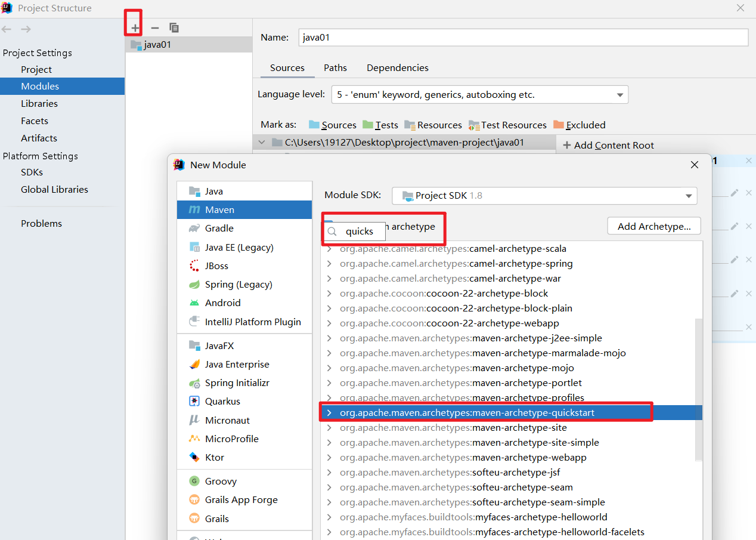Select Micronaut module type

[x=244, y=420]
